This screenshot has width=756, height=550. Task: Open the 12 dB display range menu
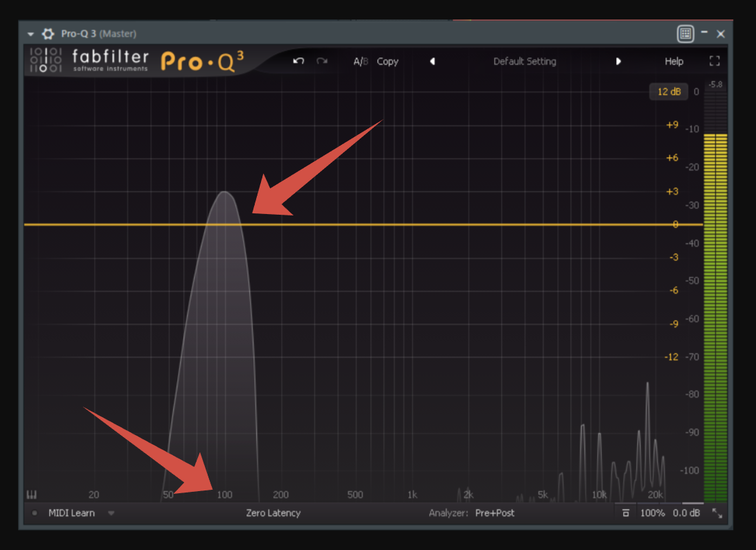pyautogui.click(x=669, y=91)
